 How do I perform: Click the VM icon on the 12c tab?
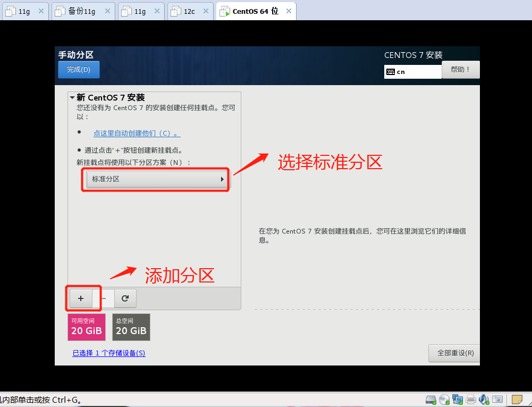point(176,11)
